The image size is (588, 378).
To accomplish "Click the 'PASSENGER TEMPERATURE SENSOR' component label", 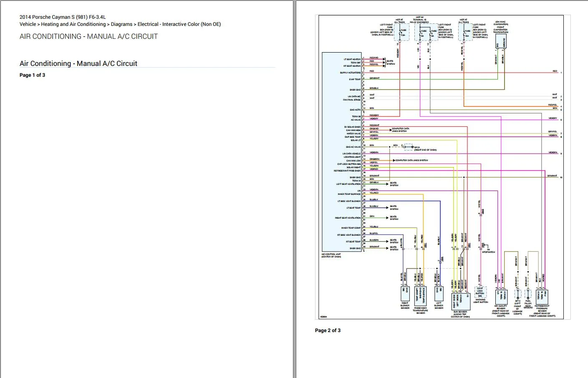I will [x=421, y=310].
